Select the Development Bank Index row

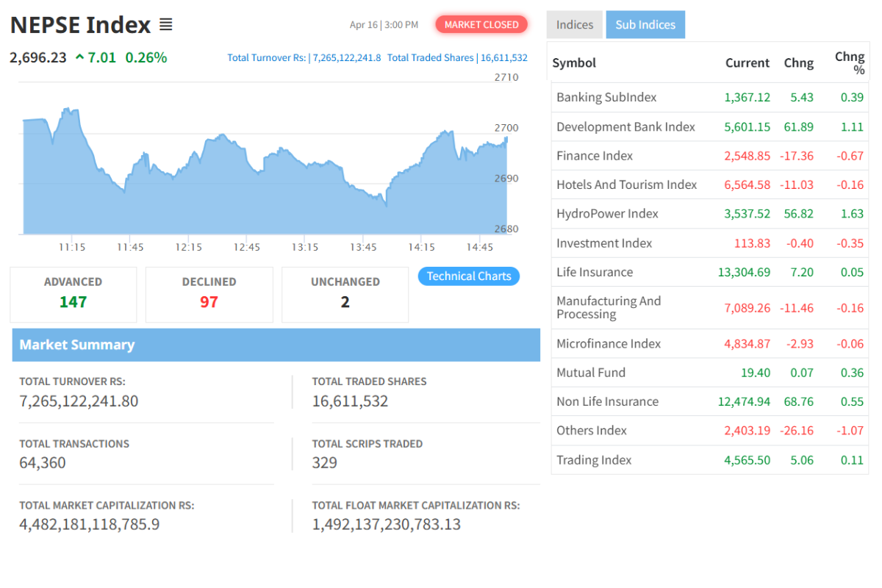pos(710,126)
